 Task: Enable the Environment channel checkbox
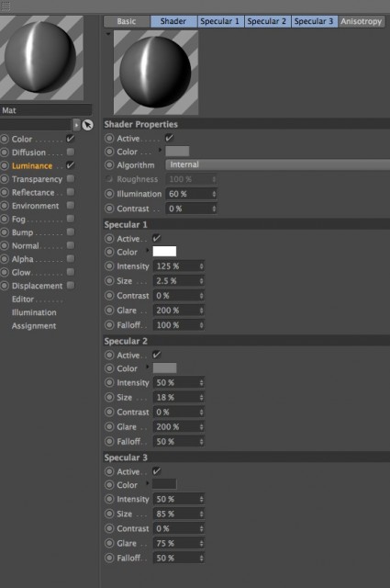(x=70, y=205)
